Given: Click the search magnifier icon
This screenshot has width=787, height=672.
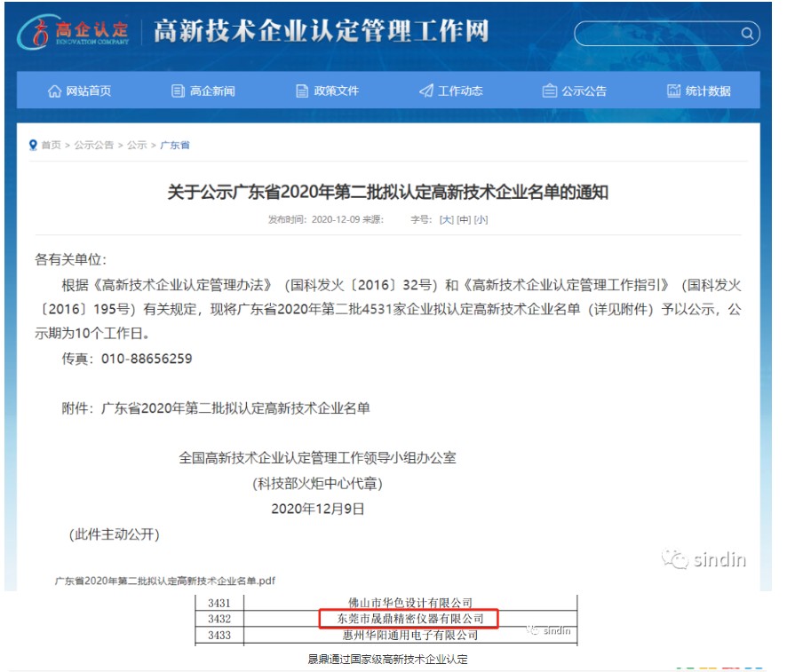Looking at the screenshot, I should click(748, 34).
